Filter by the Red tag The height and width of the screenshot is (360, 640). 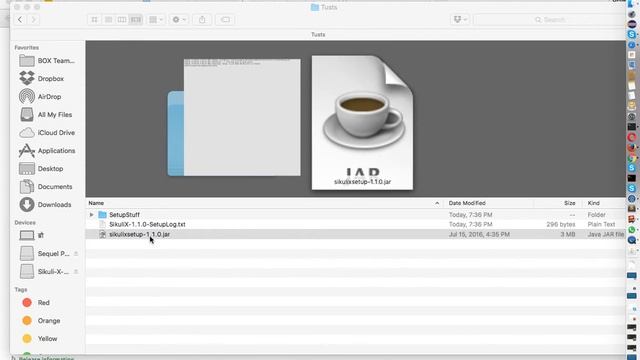36,302
